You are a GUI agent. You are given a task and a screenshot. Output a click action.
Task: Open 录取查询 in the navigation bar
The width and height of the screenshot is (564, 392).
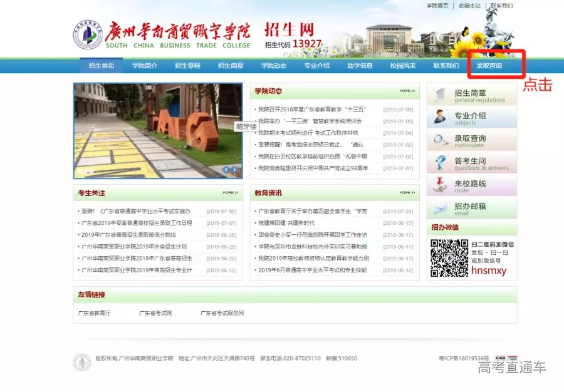[x=489, y=66]
